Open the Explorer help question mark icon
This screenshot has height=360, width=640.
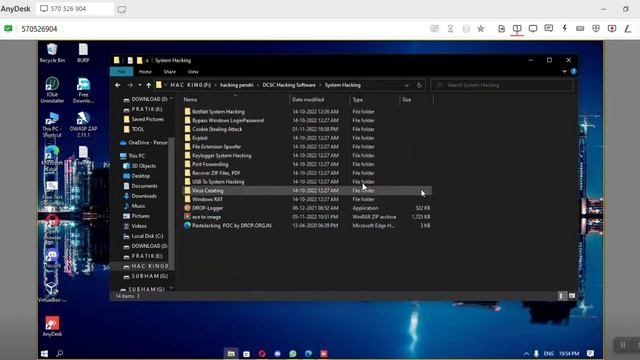click(573, 71)
